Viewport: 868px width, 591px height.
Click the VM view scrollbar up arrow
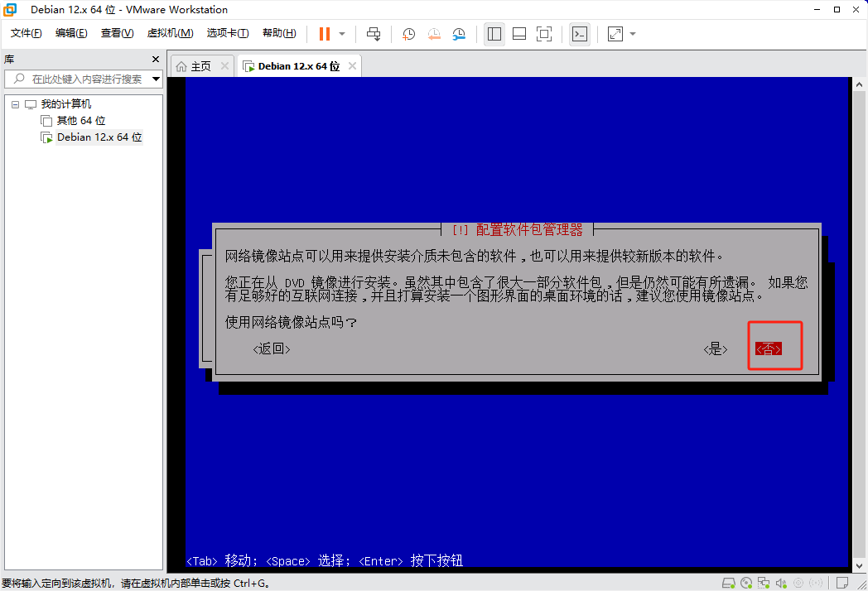859,84
